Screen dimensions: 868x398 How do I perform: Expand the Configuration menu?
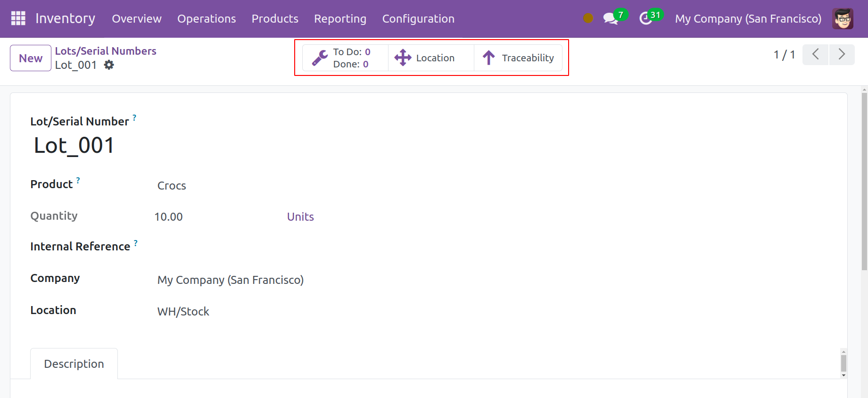coord(418,19)
